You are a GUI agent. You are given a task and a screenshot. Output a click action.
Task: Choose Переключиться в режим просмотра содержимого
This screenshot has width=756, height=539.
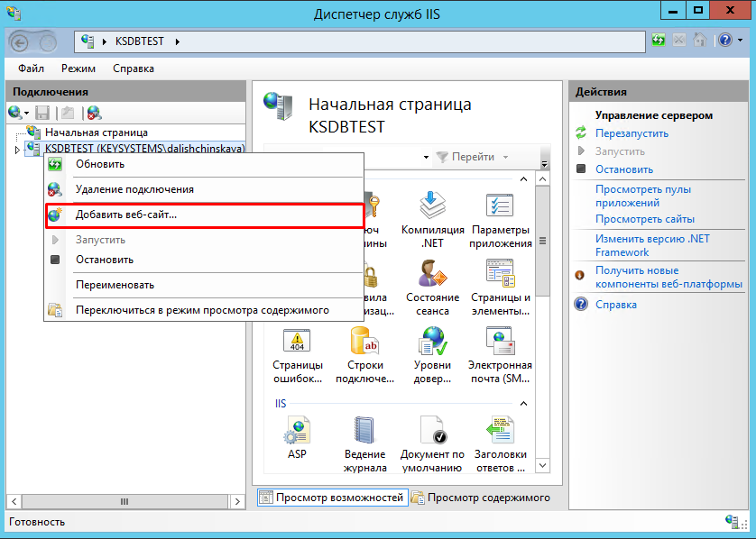[x=204, y=310]
